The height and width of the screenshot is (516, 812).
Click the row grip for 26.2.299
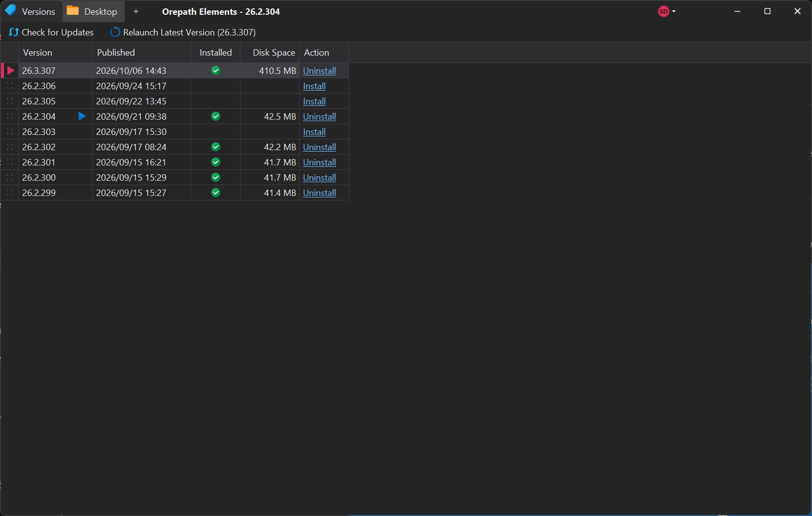10,193
